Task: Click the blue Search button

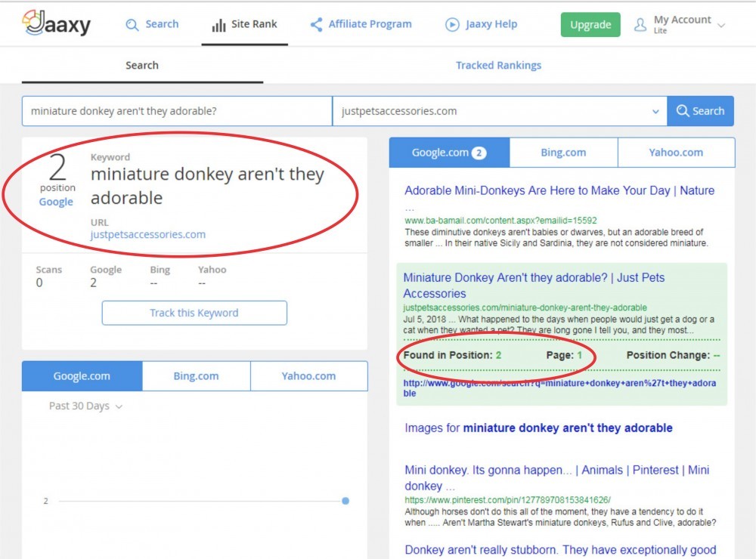Action: click(x=701, y=111)
